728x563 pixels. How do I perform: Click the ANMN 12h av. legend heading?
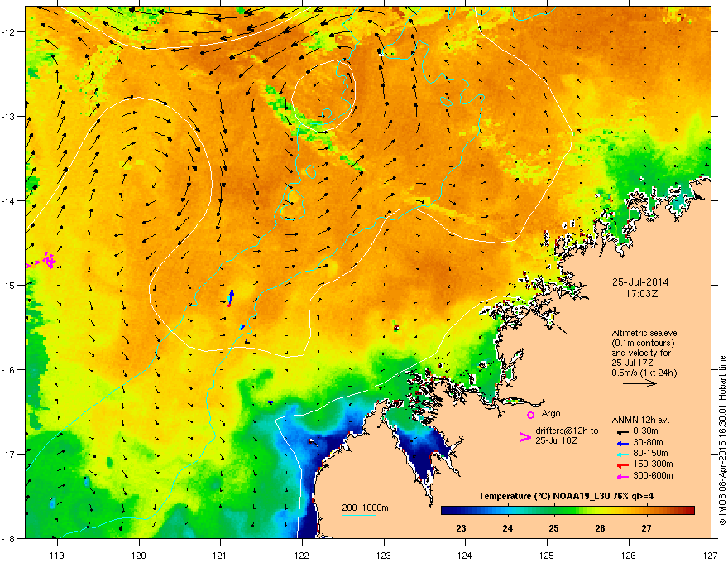point(640,420)
